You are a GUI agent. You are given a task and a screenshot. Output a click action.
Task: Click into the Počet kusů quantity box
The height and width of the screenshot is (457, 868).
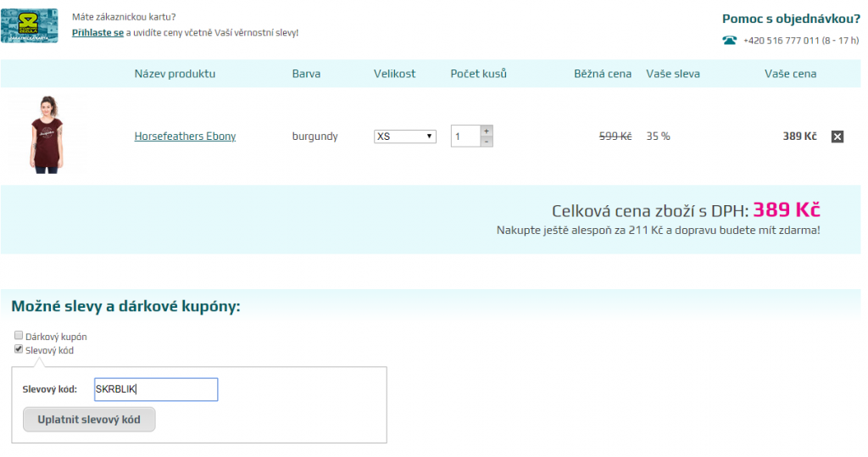465,137
